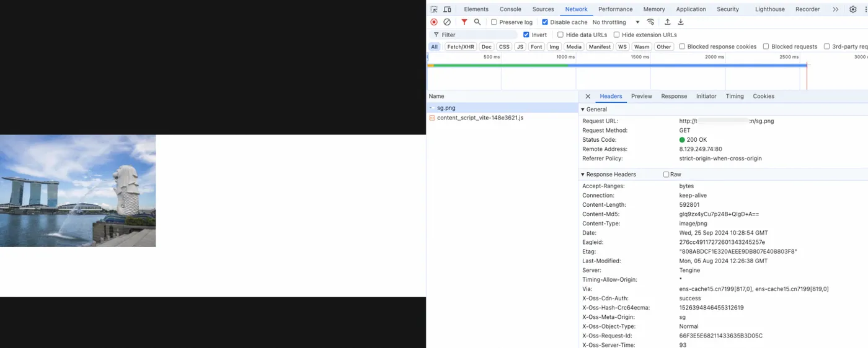Open the Performance tab
Viewport: 868px width, 348px height.
pos(616,9)
